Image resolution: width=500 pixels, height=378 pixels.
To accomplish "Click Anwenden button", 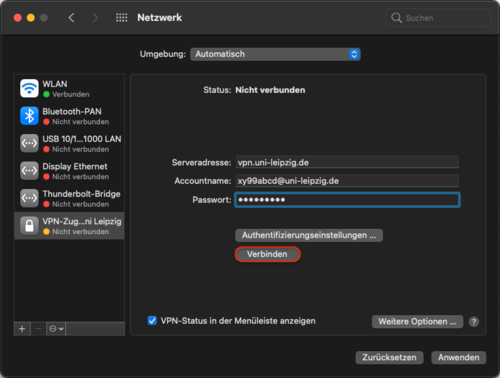I will click(x=459, y=358).
